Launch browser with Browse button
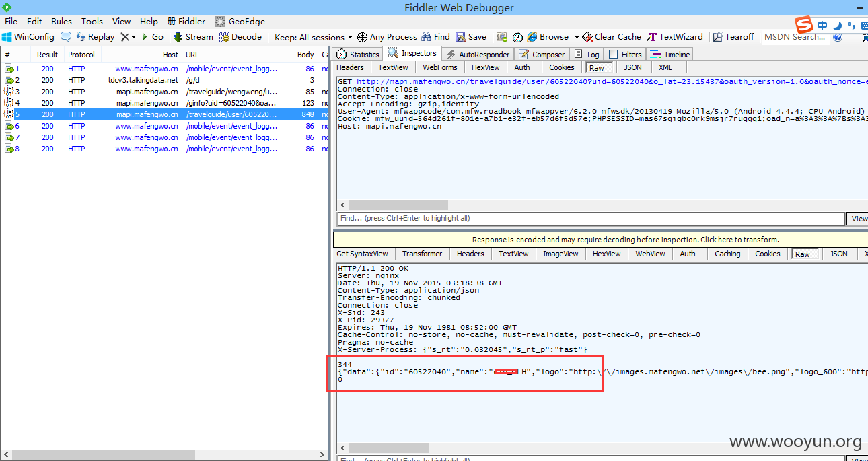Screen dimensions: 868x461 tap(548, 37)
